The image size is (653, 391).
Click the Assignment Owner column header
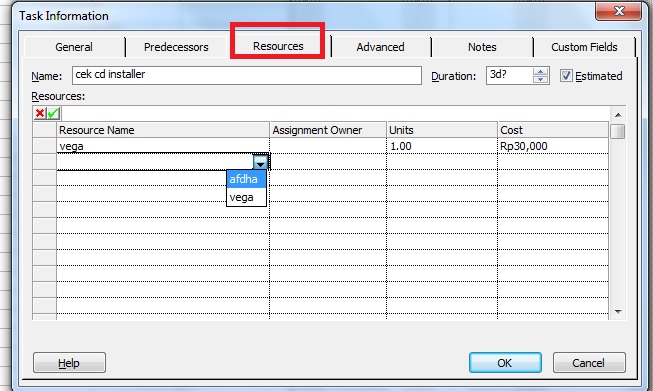coord(328,130)
